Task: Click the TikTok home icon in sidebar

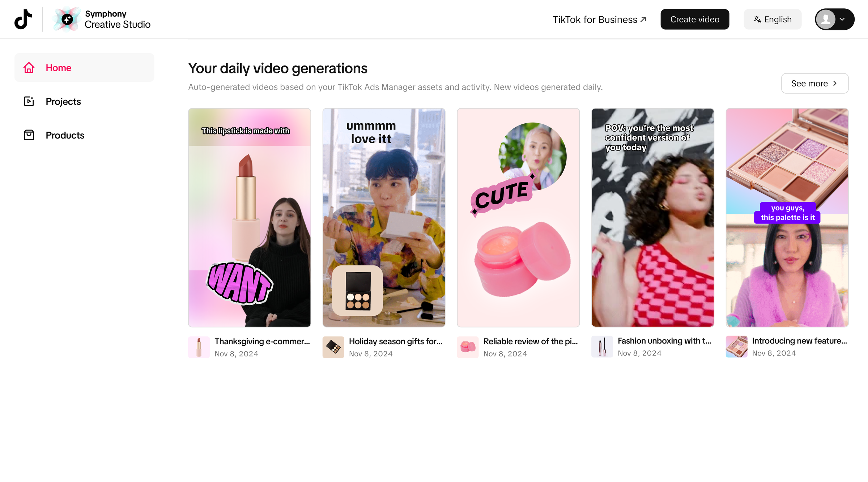Action: tap(29, 67)
